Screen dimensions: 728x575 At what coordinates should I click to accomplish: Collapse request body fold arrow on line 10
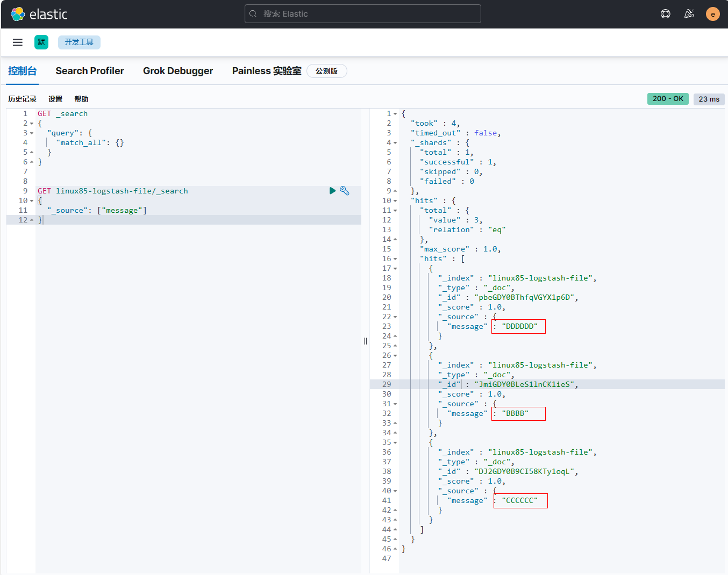pyautogui.click(x=32, y=201)
